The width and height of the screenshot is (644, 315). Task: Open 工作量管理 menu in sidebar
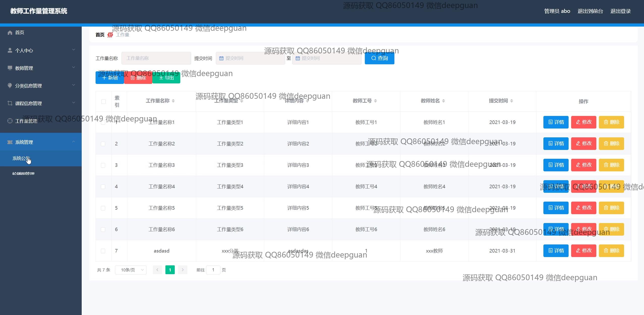coord(41,121)
